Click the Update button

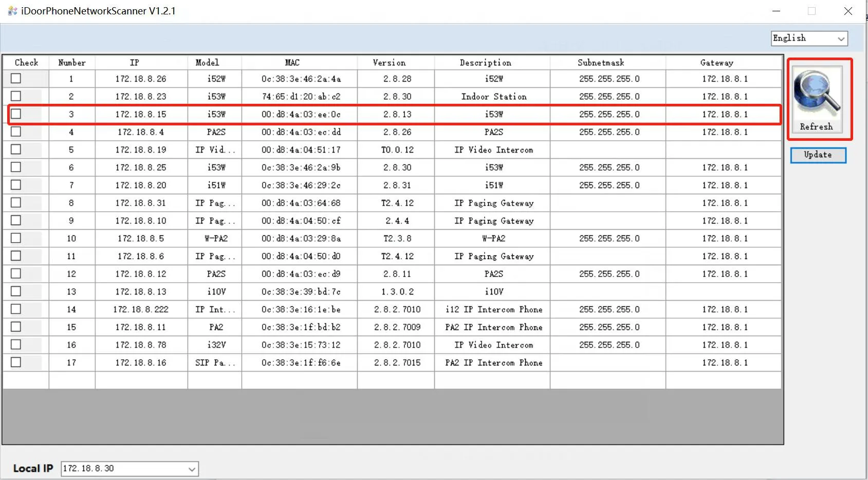(x=817, y=155)
